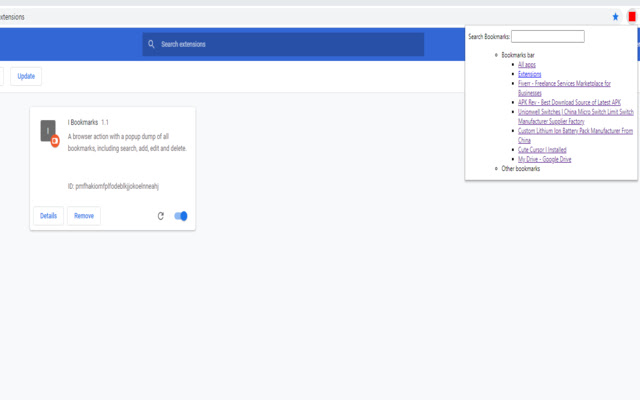
Task: Open the Cute Cursor Installed bookmark
Action: (x=542, y=150)
